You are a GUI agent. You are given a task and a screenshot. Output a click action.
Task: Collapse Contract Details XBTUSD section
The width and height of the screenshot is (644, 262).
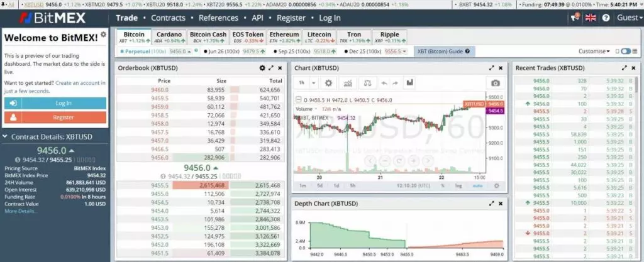[x=4, y=137]
